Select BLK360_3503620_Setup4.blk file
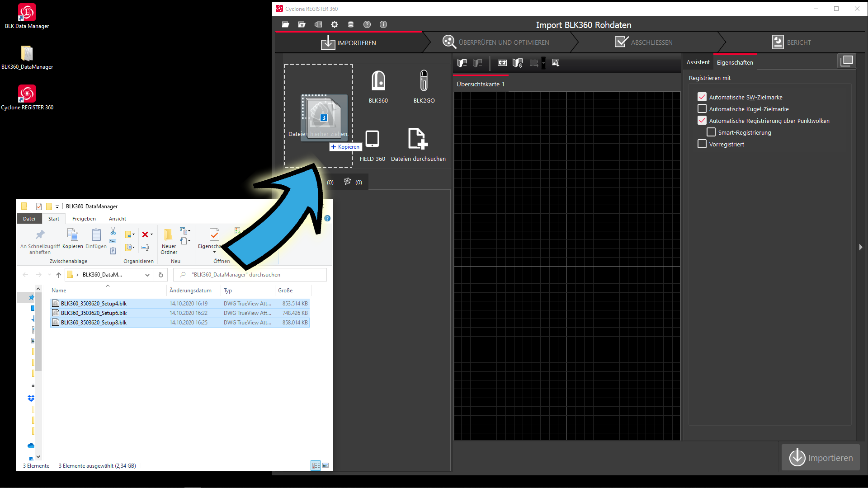 (x=180, y=304)
